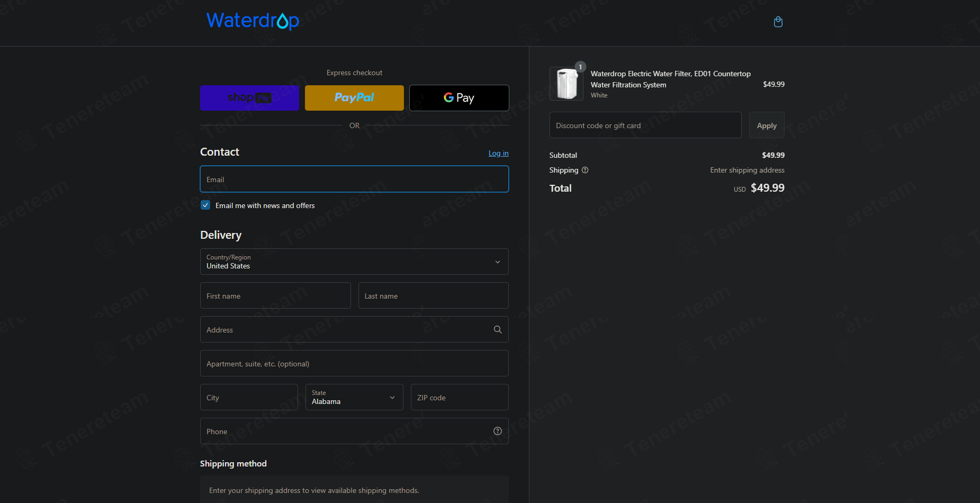Click the Address input field
980x503 pixels.
point(354,329)
